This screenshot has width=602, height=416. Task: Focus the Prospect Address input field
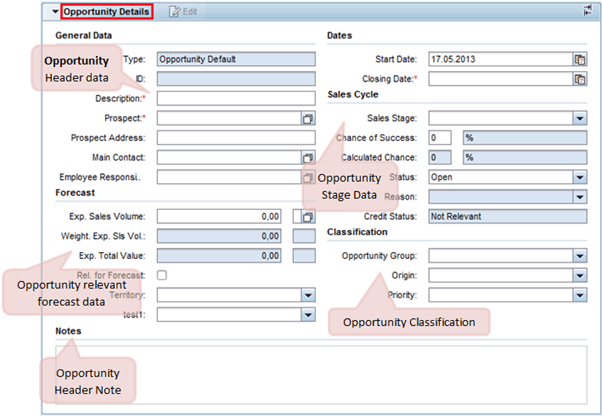[x=235, y=138]
